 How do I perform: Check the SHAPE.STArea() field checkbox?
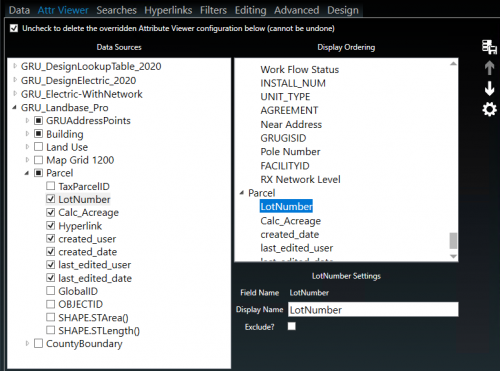51,317
